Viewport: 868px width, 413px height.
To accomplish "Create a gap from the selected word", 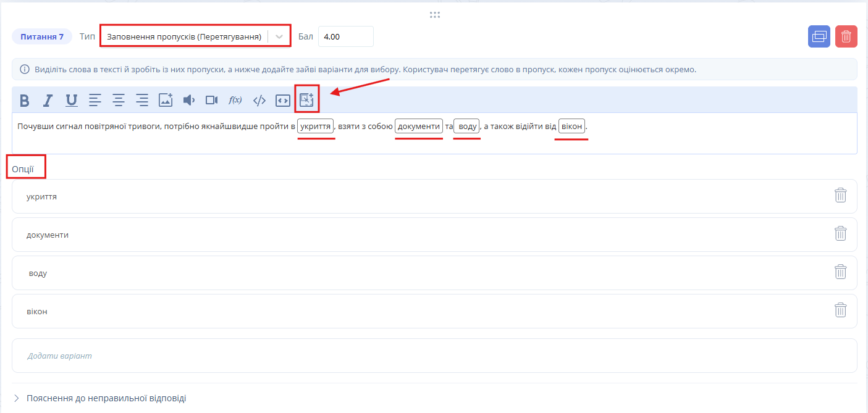I will click(307, 99).
